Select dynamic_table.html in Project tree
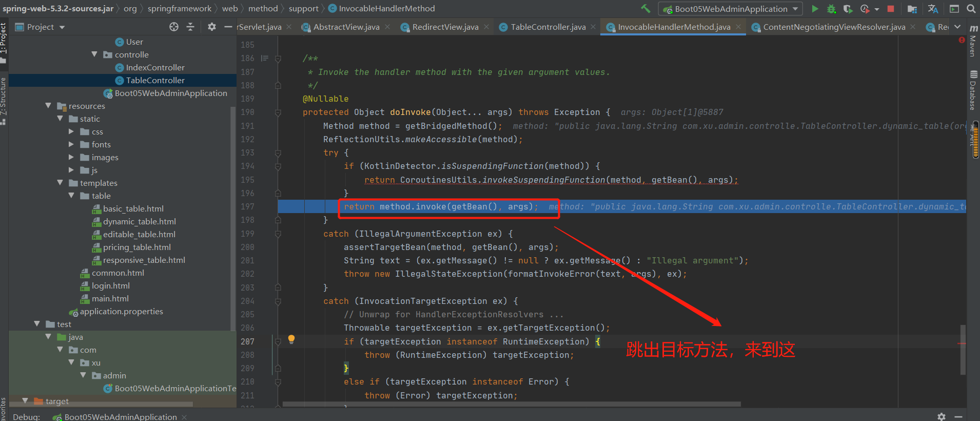This screenshot has height=421, width=980. pos(139,221)
